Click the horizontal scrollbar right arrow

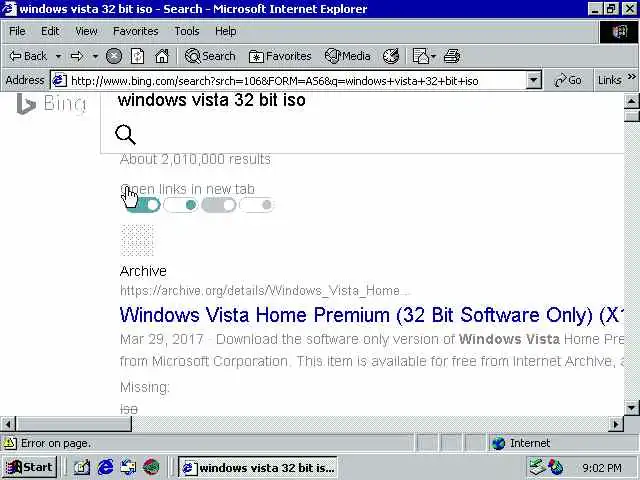point(616,424)
